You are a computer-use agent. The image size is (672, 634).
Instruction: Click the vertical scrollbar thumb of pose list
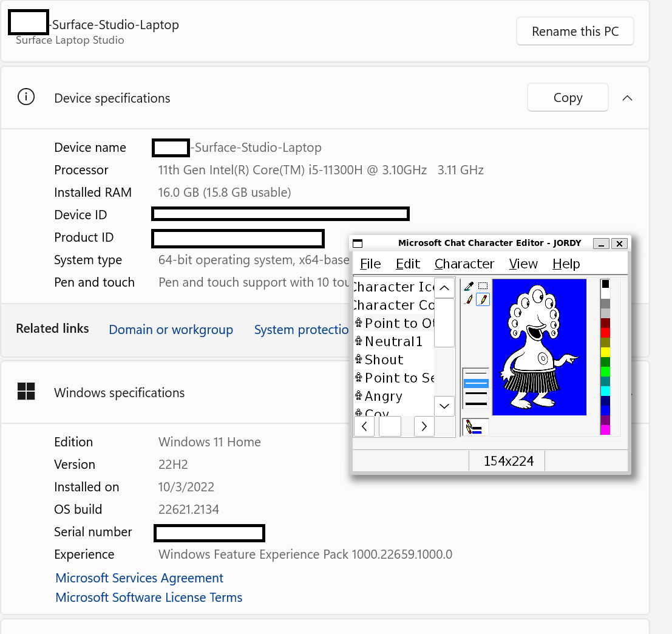pos(444,322)
